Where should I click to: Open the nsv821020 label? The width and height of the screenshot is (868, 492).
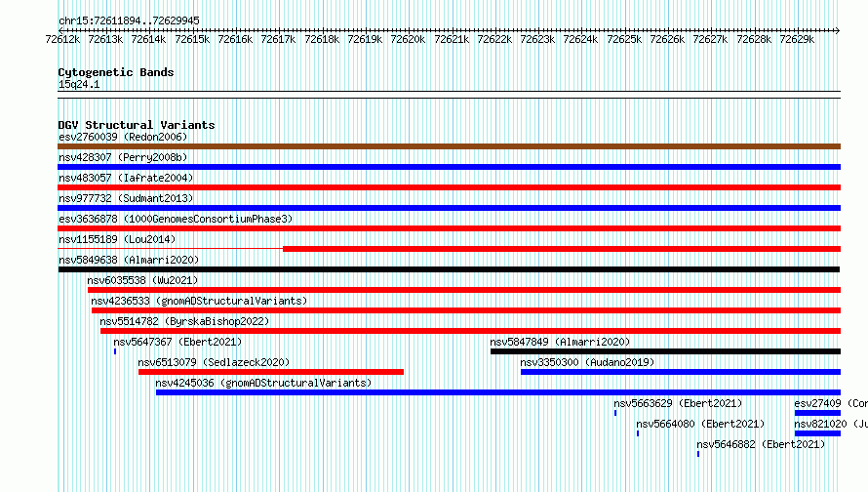pos(831,424)
